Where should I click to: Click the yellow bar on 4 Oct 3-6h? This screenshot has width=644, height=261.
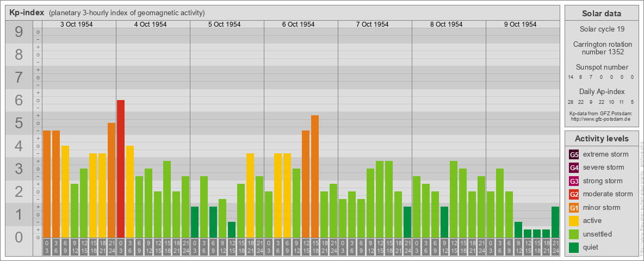[130, 191]
